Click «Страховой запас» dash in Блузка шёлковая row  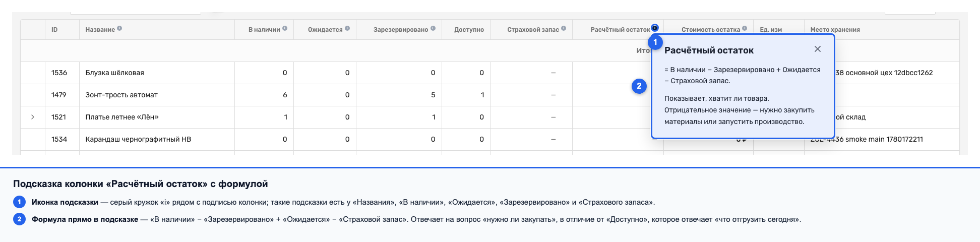pyautogui.click(x=553, y=73)
